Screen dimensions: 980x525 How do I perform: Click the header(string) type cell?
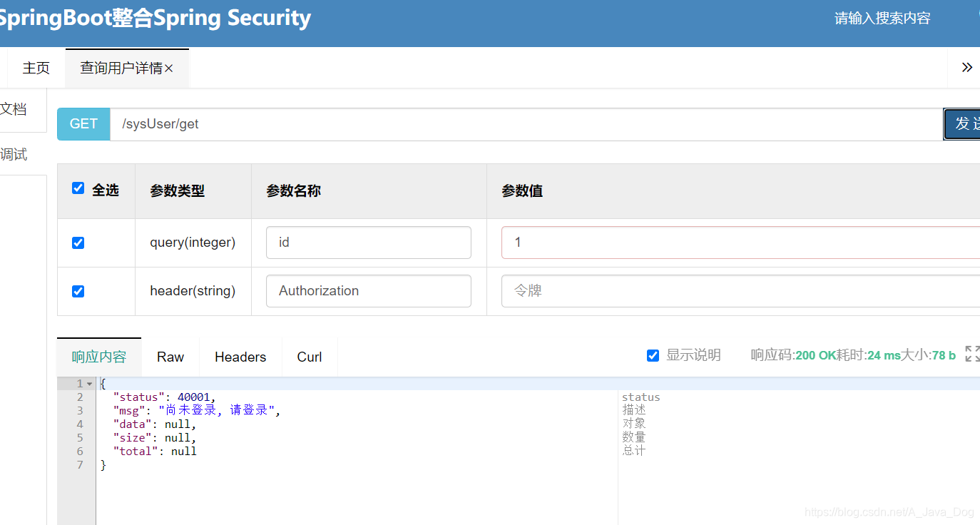click(x=193, y=291)
